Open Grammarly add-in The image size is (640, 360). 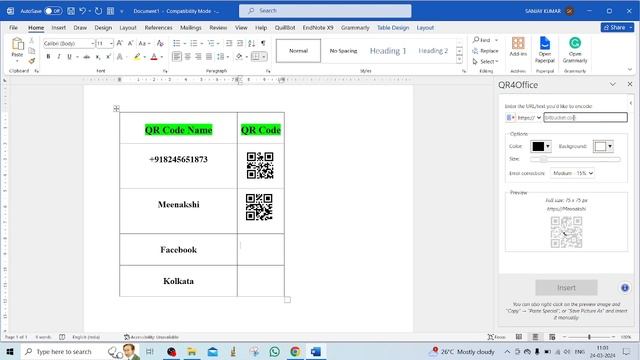(575, 50)
